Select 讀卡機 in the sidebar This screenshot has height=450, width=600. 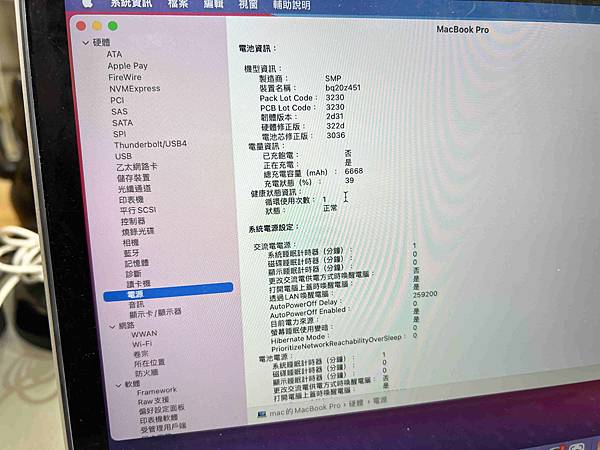pos(139,284)
